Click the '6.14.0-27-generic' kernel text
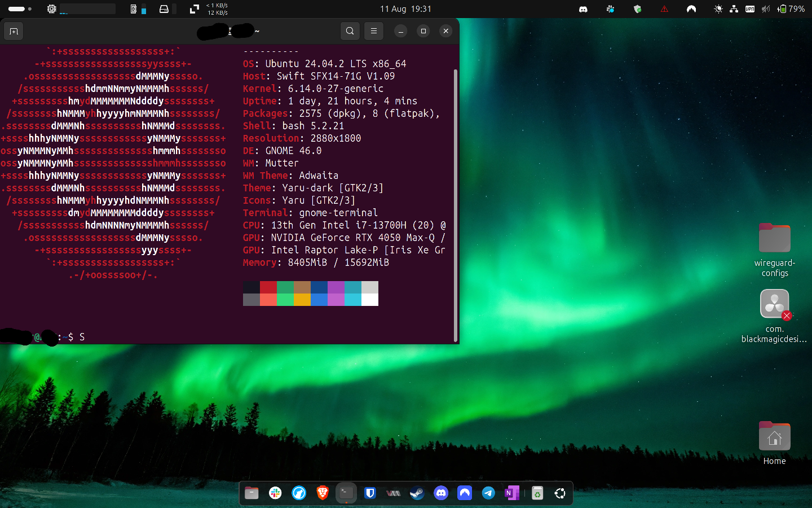Image resolution: width=812 pixels, height=508 pixels. pos(336,89)
